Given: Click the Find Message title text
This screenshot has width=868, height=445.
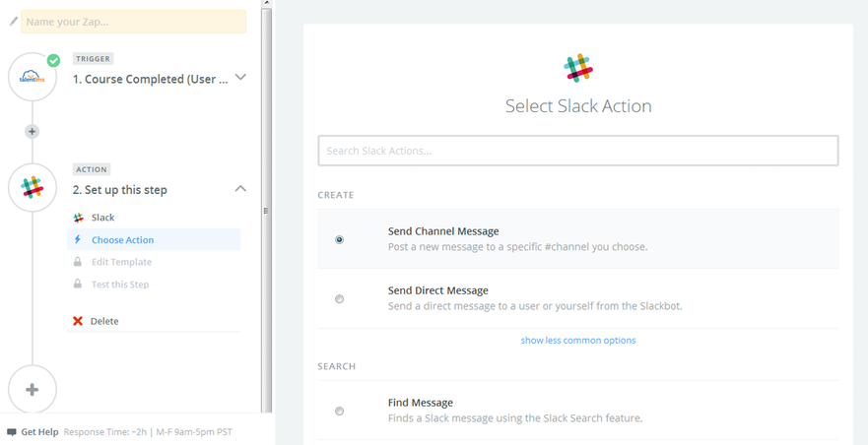Looking at the screenshot, I should point(421,403).
